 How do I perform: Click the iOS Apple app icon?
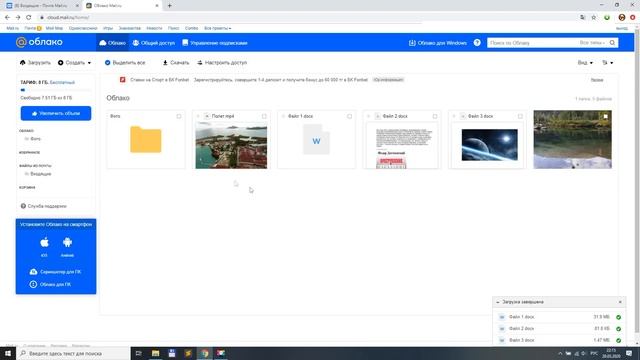(x=44, y=242)
